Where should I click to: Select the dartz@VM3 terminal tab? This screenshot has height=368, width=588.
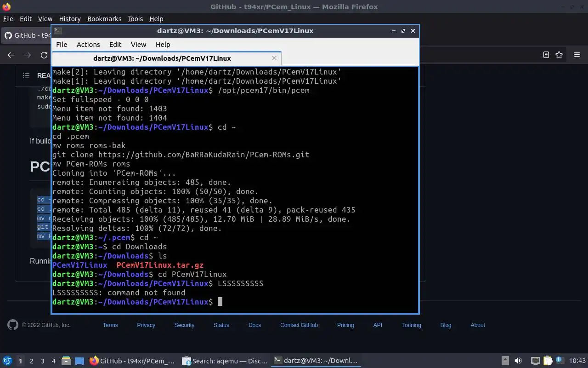166,58
